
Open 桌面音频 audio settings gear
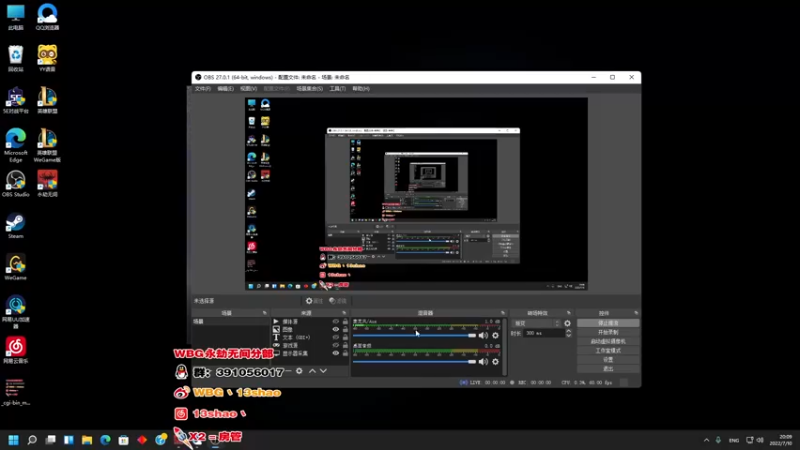[495, 362]
